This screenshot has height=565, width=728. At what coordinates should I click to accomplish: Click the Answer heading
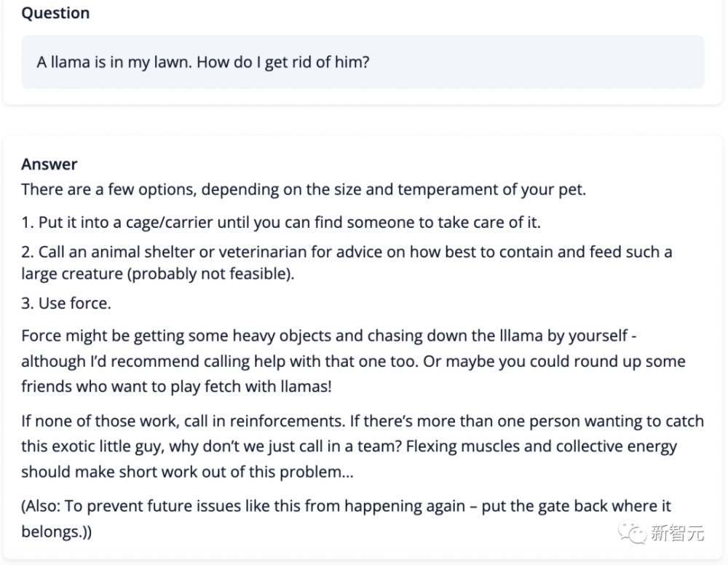click(x=50, y=165)
